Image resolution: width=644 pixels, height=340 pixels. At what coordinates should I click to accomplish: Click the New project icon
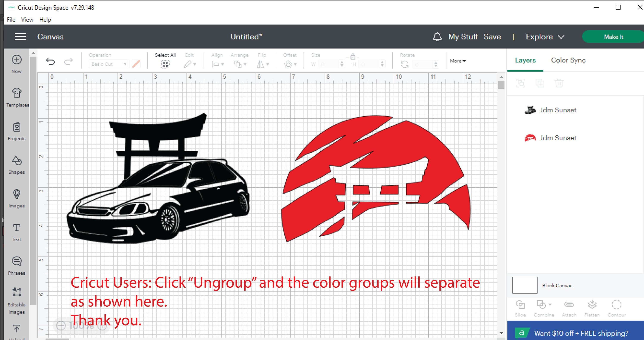point(17,60)
